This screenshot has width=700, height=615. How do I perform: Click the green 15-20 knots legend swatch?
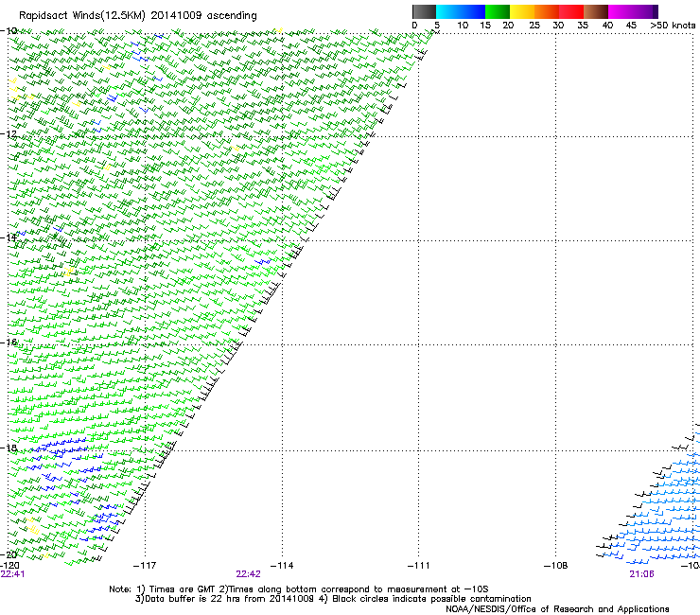[498, 11]
